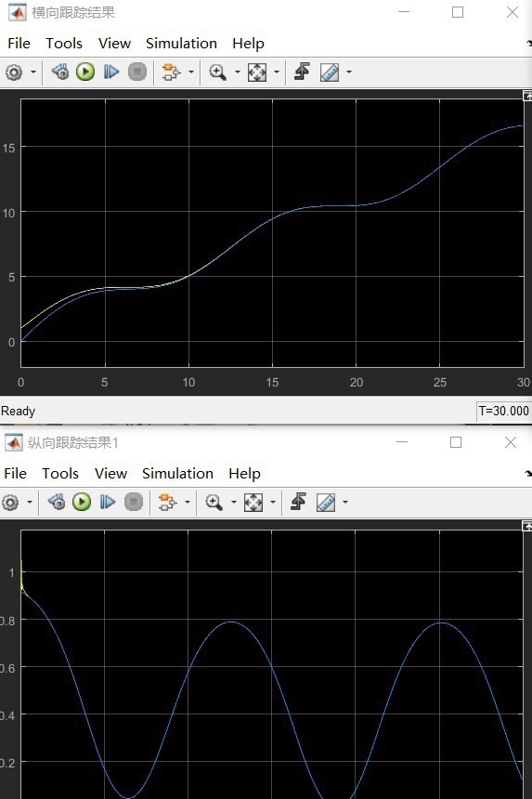The width and height of the screenshot is (532, 799).
Task: Open cursor measurements ruler in 纵向跟踪结果1 window
Action: pos(326,502)
